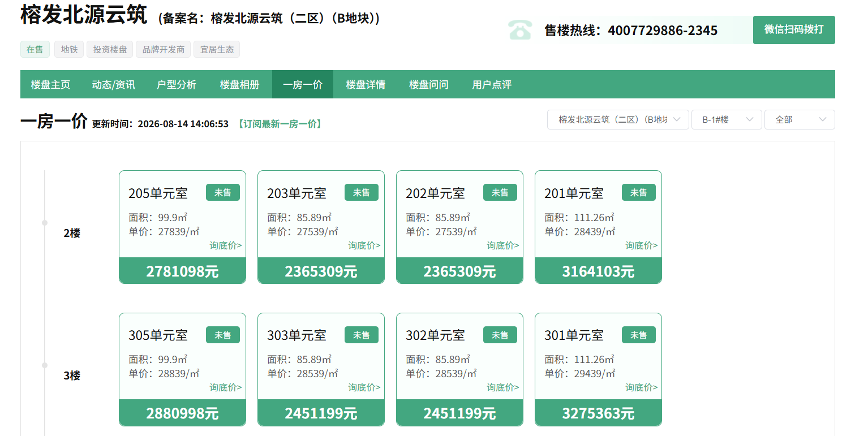Click the telephone icon beside hotline
The width and height of the screenshot is (868, 436).
(x=519, y=30)
